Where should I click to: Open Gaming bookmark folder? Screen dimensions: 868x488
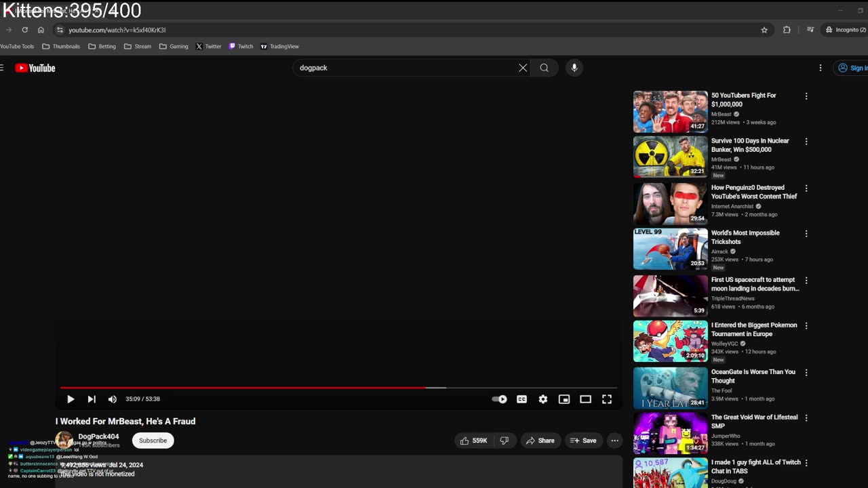(174, 47)
